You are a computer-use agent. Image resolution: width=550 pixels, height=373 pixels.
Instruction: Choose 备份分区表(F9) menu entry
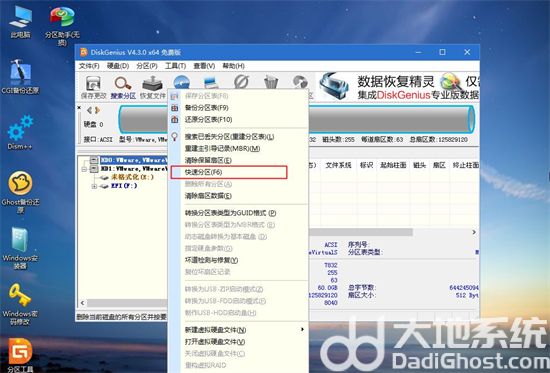[206, 108]
